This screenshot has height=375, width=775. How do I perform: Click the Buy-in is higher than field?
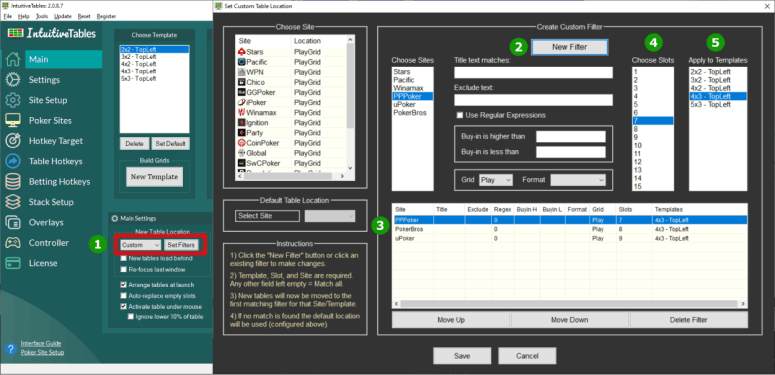571,136
